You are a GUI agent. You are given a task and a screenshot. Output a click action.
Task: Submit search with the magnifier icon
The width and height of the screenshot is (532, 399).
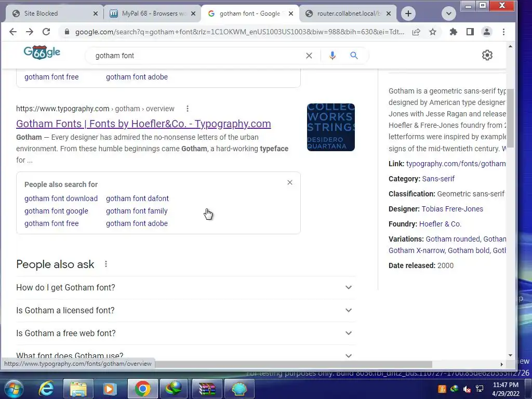coord(354,55)
